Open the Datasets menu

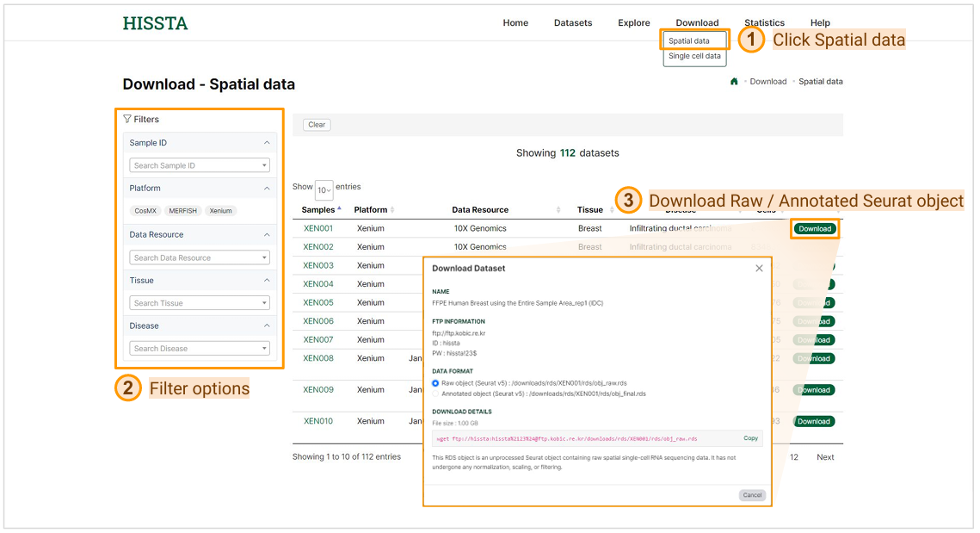click(573, 23)
